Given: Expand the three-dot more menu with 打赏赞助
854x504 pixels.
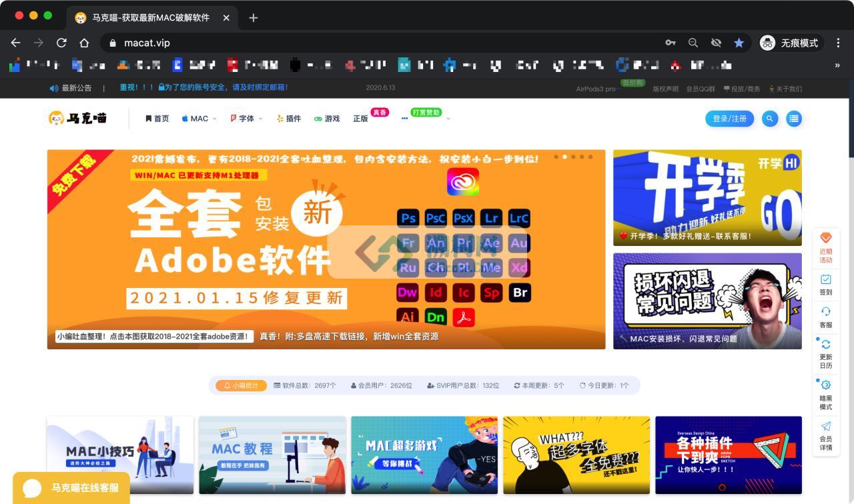Looking at the screenshot, I should click(x=426, y=118).
